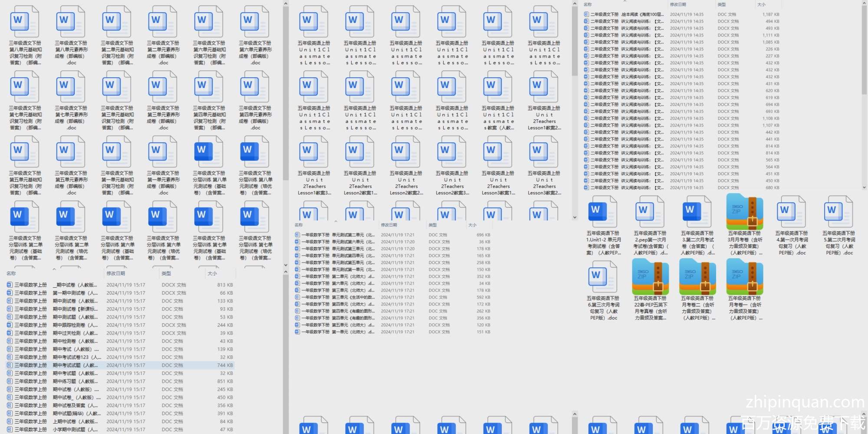Select the 4.第一次月考词句复习 Word file
This screenshot has height=434, width=868.
point(792,213)
